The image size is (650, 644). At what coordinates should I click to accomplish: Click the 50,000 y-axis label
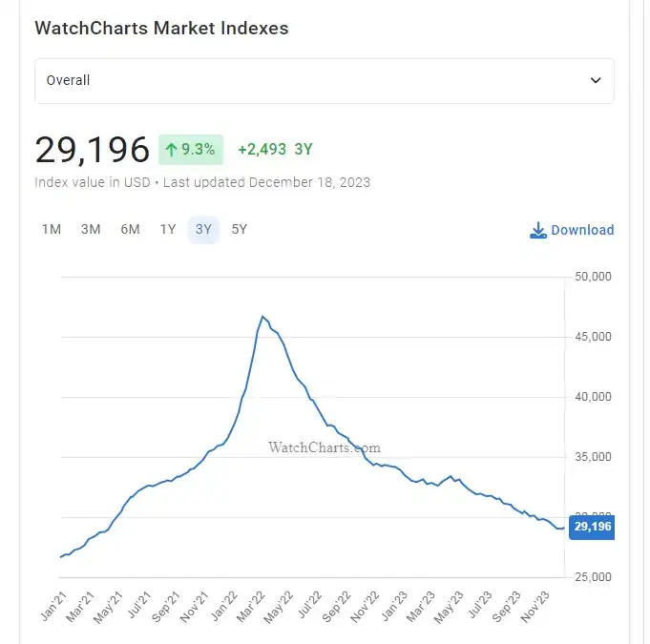(x=593, y=278)
